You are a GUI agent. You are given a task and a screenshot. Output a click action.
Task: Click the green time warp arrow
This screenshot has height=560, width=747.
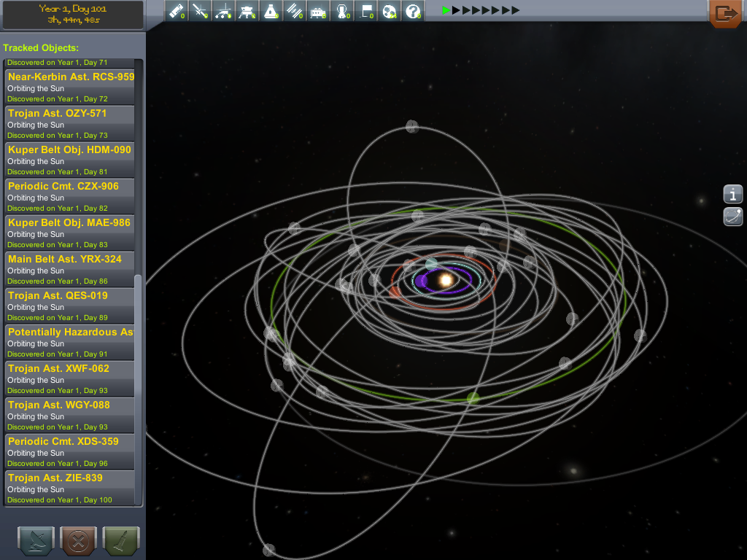pyautogui.click(x=446, y=10)
